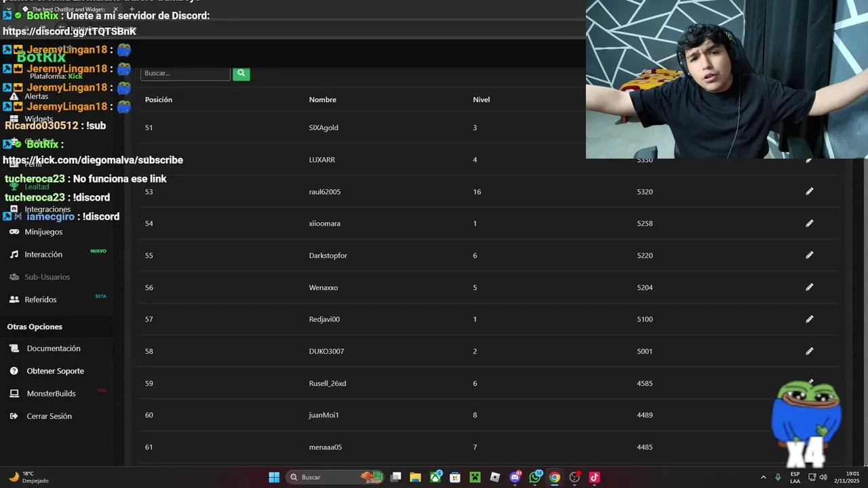Click position number 60 in the table

coord(149,415)
